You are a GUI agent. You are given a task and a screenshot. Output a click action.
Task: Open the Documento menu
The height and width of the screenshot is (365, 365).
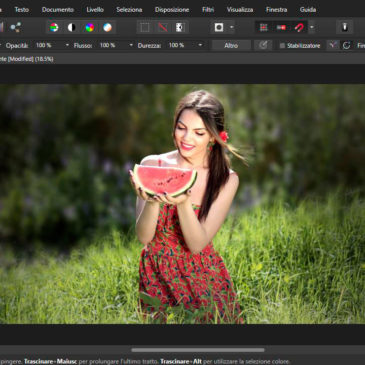[x=58, y=10]
